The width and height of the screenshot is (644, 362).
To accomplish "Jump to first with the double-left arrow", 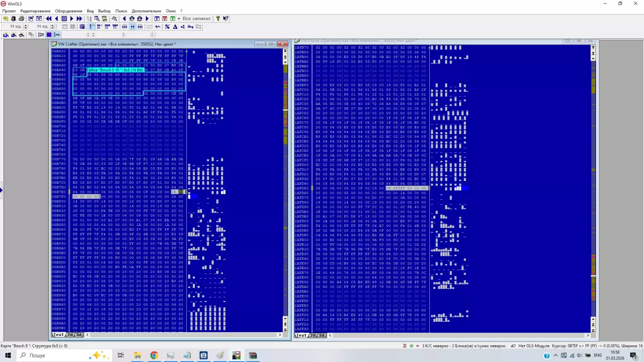I will coord(49,19).
